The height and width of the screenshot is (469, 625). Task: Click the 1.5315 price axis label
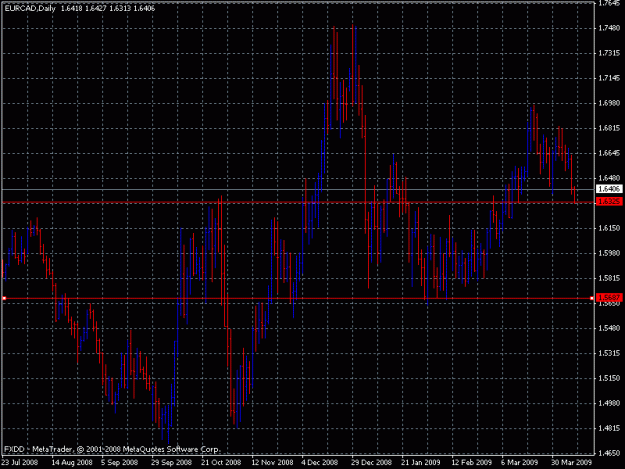pyautogui.click(x=609, y=353)
